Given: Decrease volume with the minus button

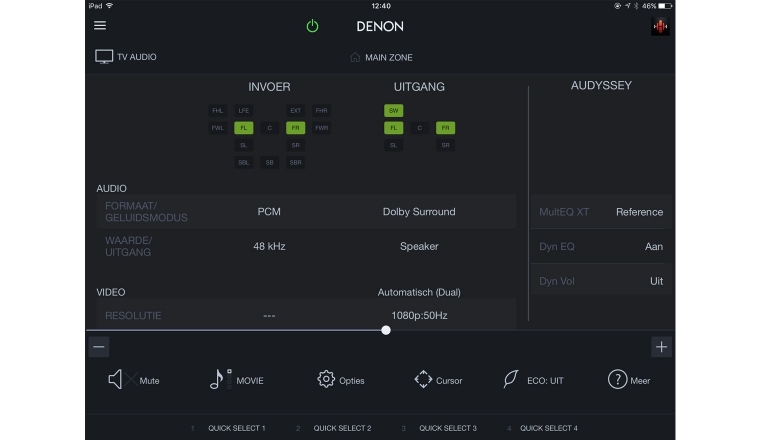Looking at the screenshot, I should (98, 347).
